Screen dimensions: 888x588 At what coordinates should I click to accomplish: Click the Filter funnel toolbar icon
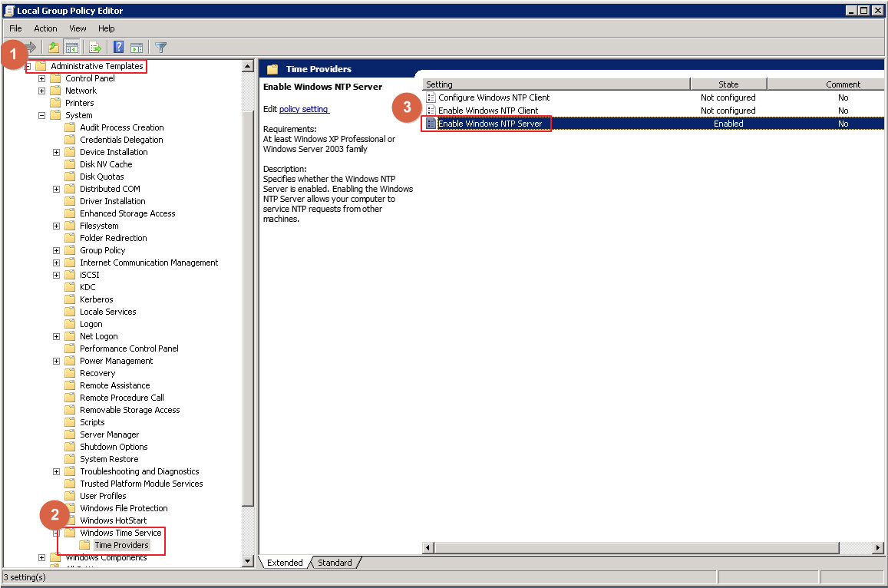pos(161,47)
